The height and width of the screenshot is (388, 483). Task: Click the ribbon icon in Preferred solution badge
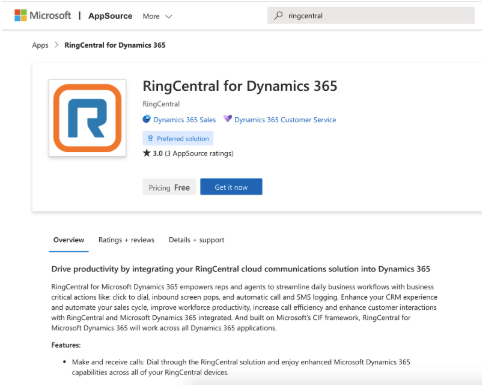click(x=150, y=138)
